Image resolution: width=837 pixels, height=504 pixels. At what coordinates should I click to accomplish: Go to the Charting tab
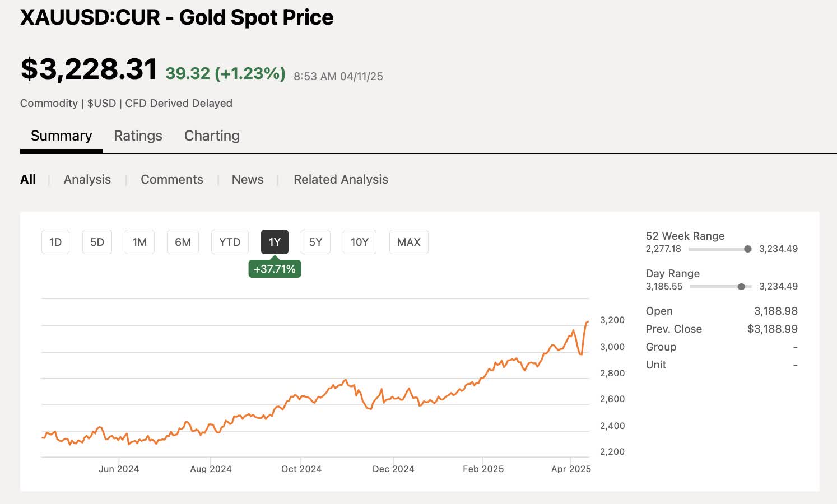(212, 136)
